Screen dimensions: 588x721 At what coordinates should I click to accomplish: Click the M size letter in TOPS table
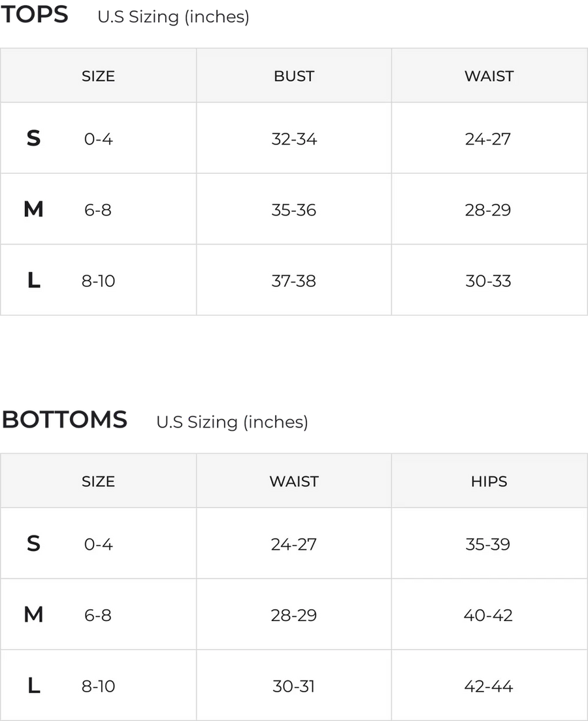33,210
